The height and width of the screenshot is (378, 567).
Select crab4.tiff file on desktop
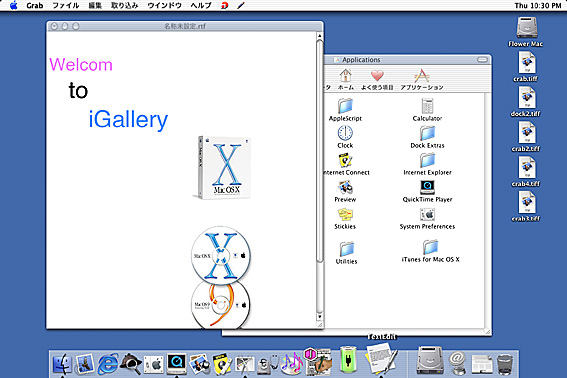[x=526, y=172]
